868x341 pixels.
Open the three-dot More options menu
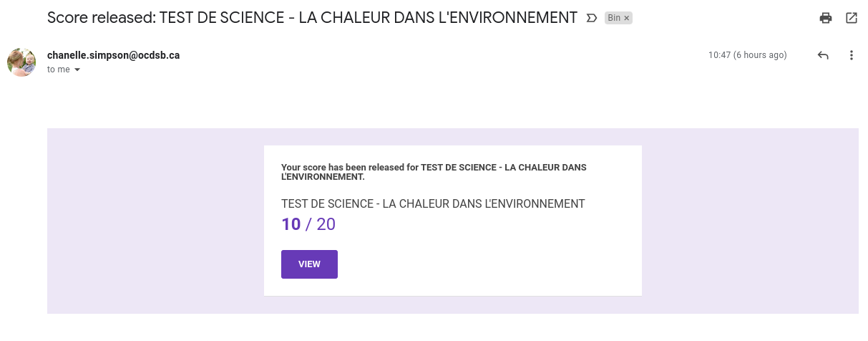click(852, 55)
